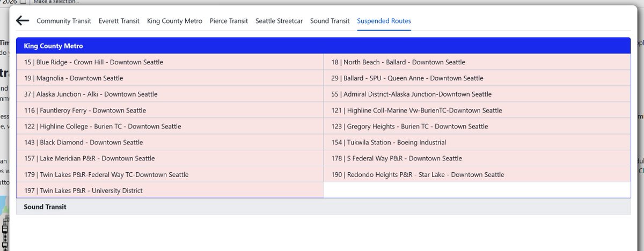Select route 197 Twin Lakes P&R - University District
Screen dimensions: 644x251
pyautogui.click(x=170, y=191)
